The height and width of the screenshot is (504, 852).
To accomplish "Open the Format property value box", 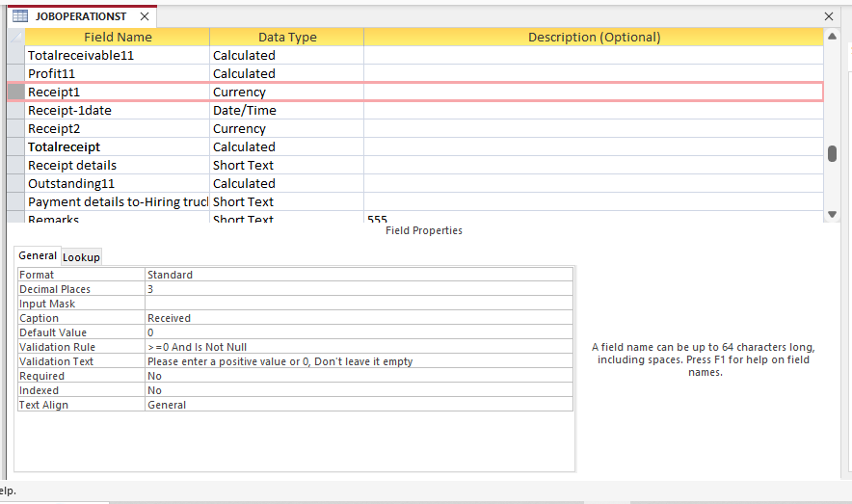I will [359, 275].
